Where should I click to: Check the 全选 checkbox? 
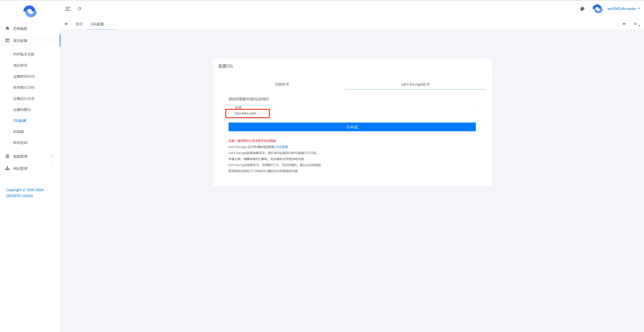pyautogui.click(x=231, y=107)
